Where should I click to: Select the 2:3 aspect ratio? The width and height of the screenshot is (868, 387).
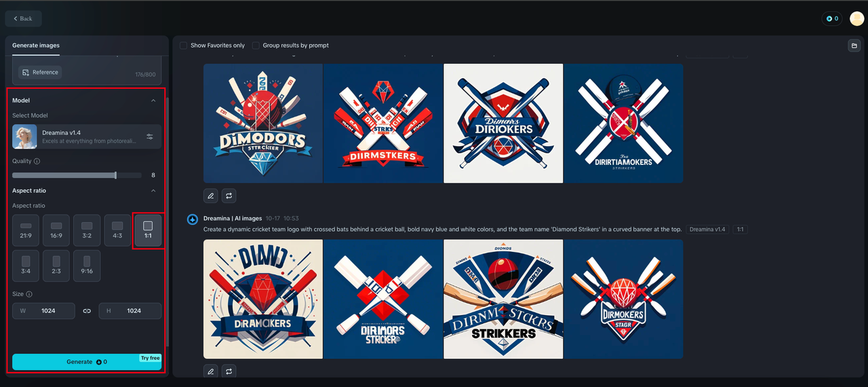pyautogui.click(x=56, y=266)
